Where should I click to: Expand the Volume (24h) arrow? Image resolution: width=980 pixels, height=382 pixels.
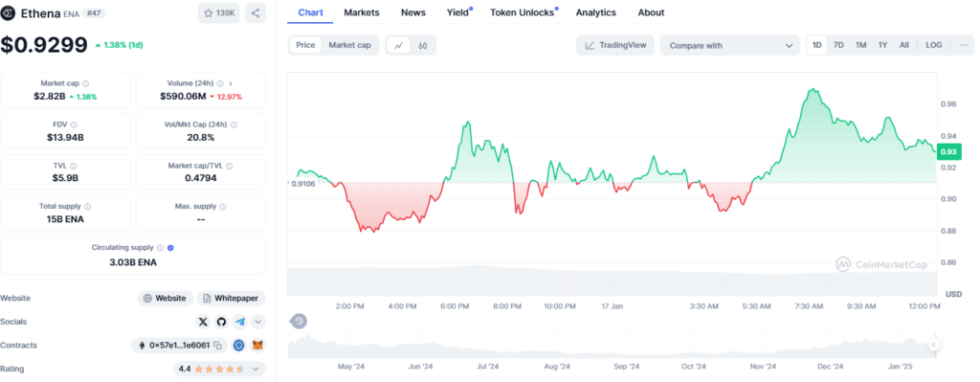click(231, 83)
